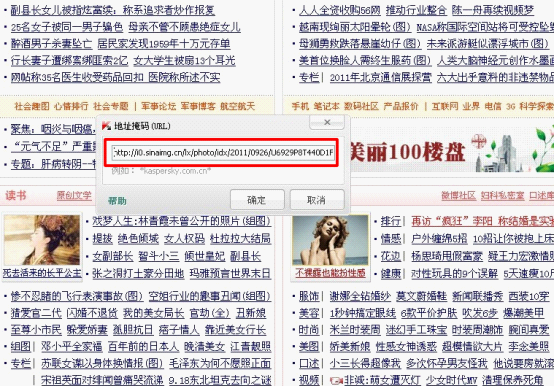
Task: Open headline 醉酒男子杀妻坠亡
Action: [51, 43]
